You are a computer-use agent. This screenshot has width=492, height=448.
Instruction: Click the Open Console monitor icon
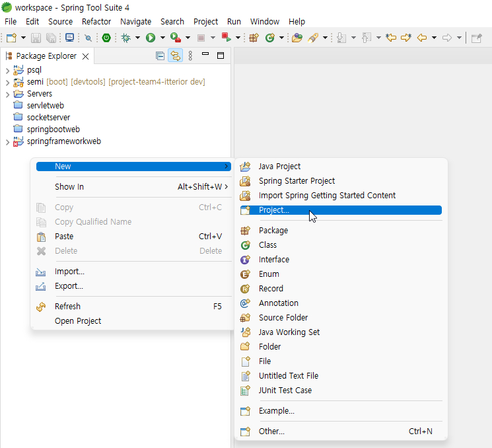(69, 38)
